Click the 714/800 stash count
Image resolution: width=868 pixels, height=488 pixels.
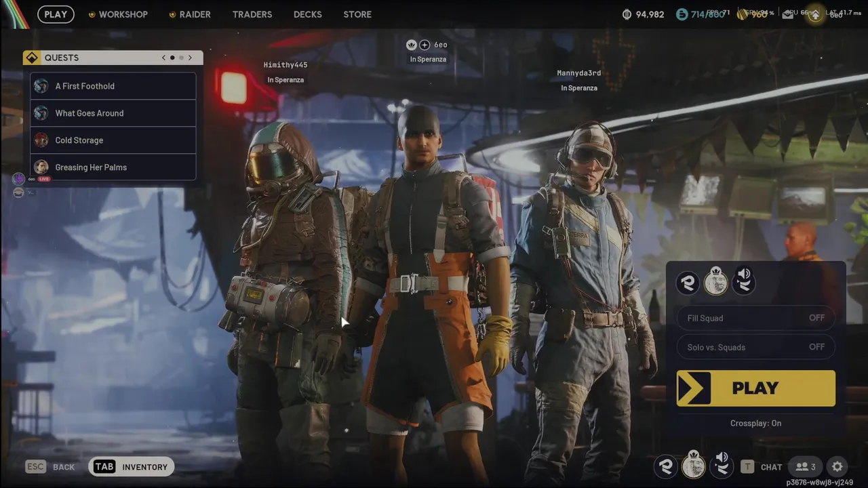(707, 14)
